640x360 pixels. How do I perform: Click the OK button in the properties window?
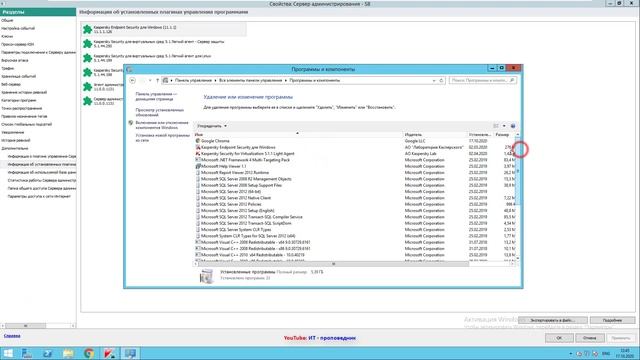pyautogui.click(x=559, y=338)
